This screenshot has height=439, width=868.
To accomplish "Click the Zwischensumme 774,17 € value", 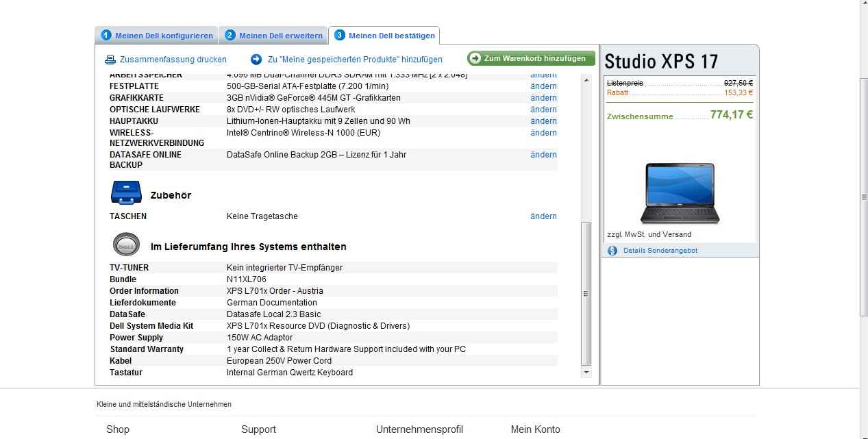I will (732, 115).
